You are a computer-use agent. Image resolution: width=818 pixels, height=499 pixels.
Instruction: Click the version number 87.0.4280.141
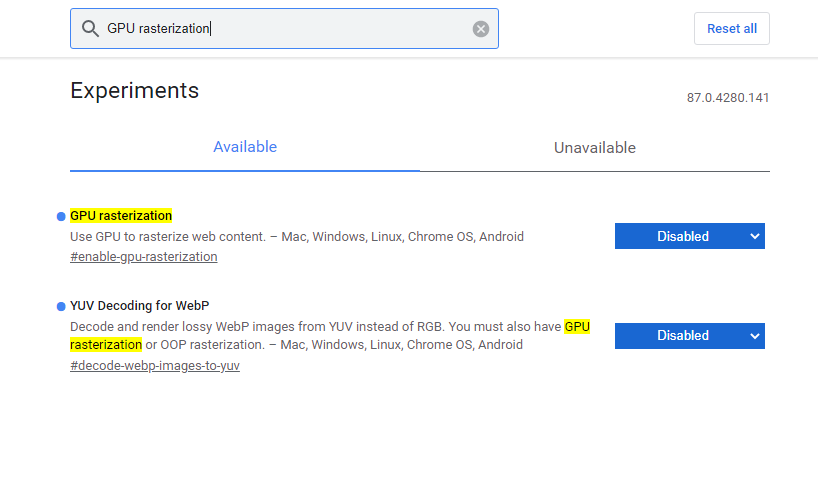point(728,98)
